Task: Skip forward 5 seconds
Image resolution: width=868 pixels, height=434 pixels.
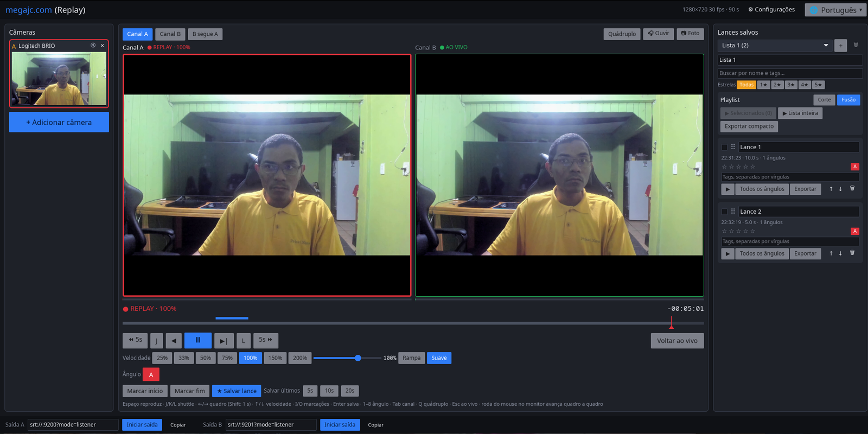Action: click(x=266, y=340)
